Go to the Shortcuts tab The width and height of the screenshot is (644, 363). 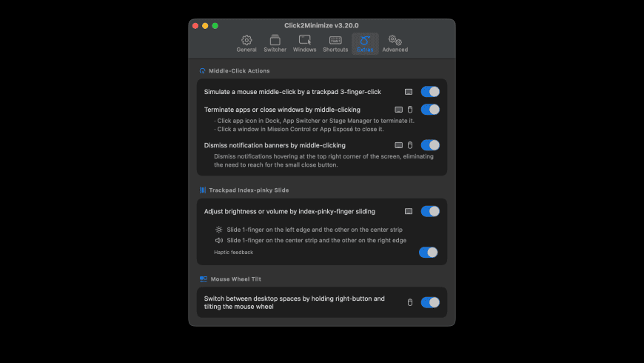[335, 44]
